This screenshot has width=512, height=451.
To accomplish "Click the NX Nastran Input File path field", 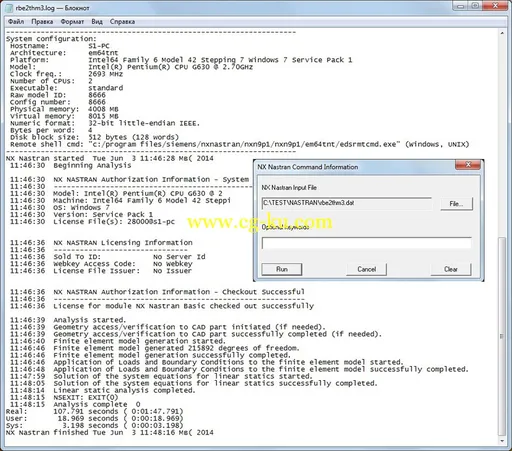I will coord(347,203).
